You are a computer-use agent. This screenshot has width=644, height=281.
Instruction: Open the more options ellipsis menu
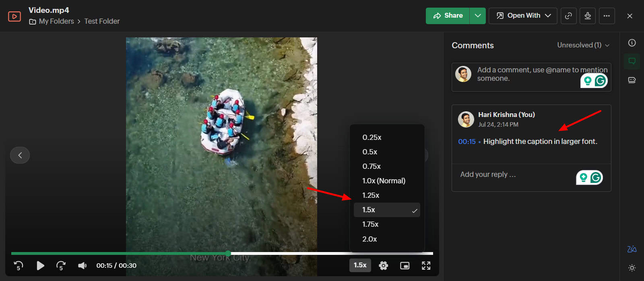[607, 16]
